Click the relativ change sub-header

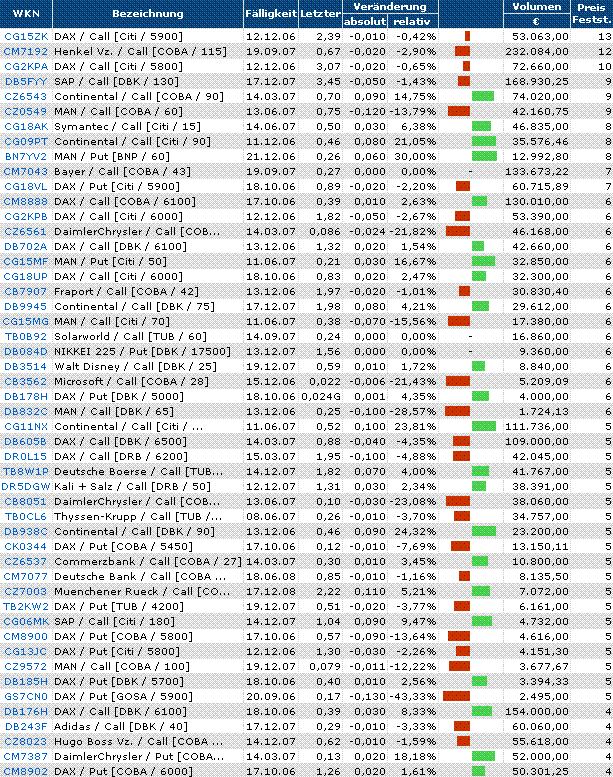pyautogui.click(x=412, y=21)
